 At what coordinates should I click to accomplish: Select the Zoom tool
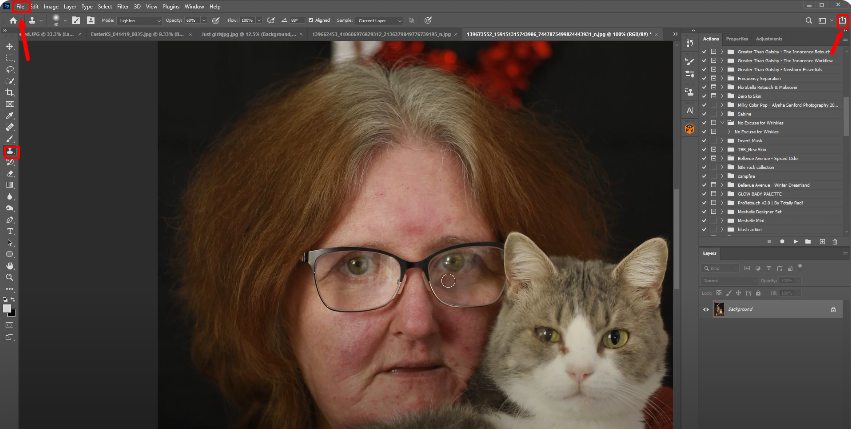point(10,277)
